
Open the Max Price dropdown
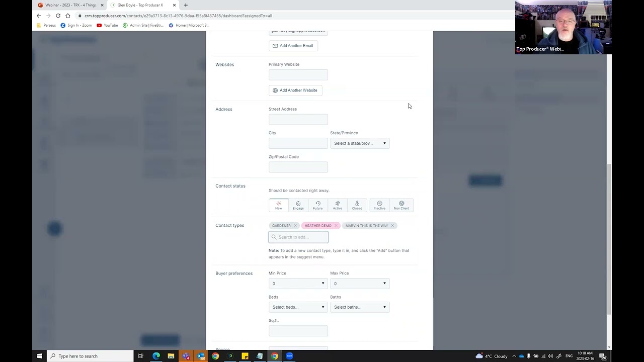(x=360, y=284)
